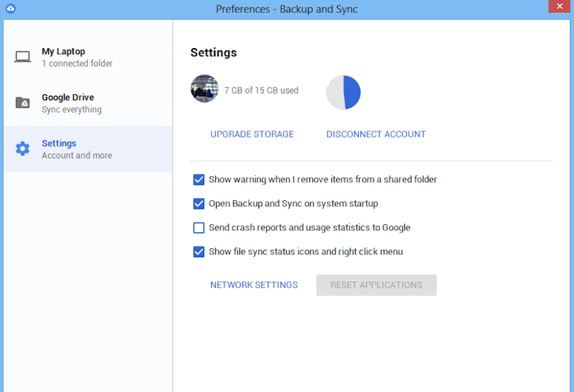Click the 'Send crash reports and usage statistics' label
This screenshot has height=392, width=574.
point(309,228)
